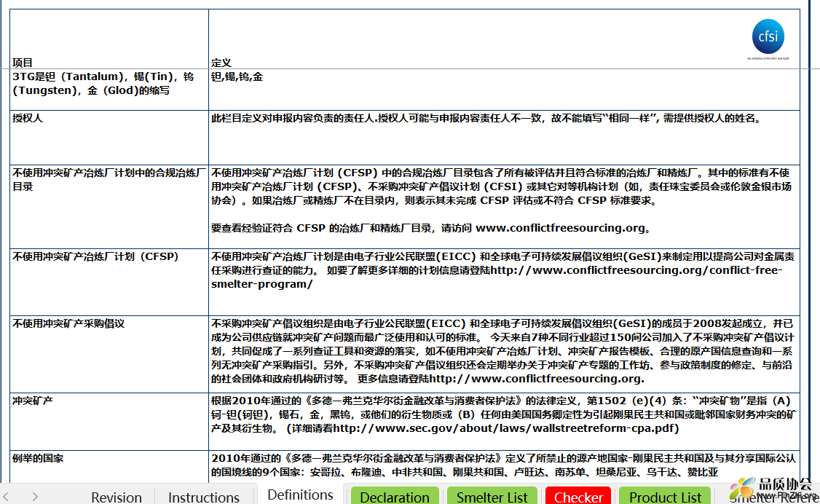Select the 合规冶炼厂目录 item cell
820x504 pixels.
pos(109,207)
